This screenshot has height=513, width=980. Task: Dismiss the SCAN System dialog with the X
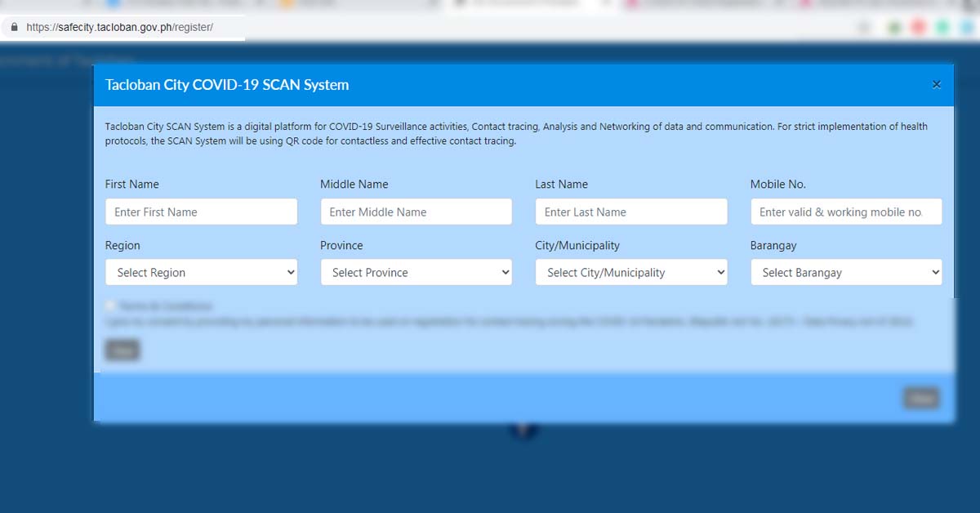click(x=936, y=84)
